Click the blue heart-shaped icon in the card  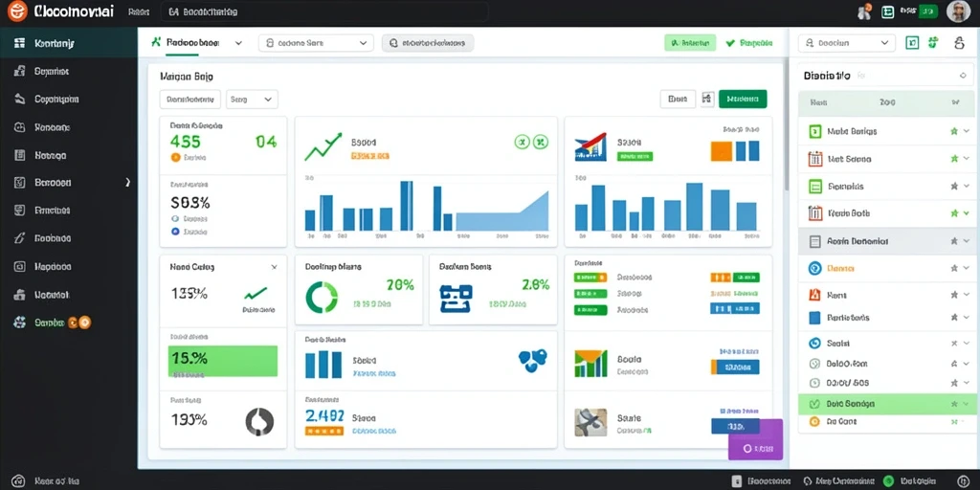(x=532, y=361)
